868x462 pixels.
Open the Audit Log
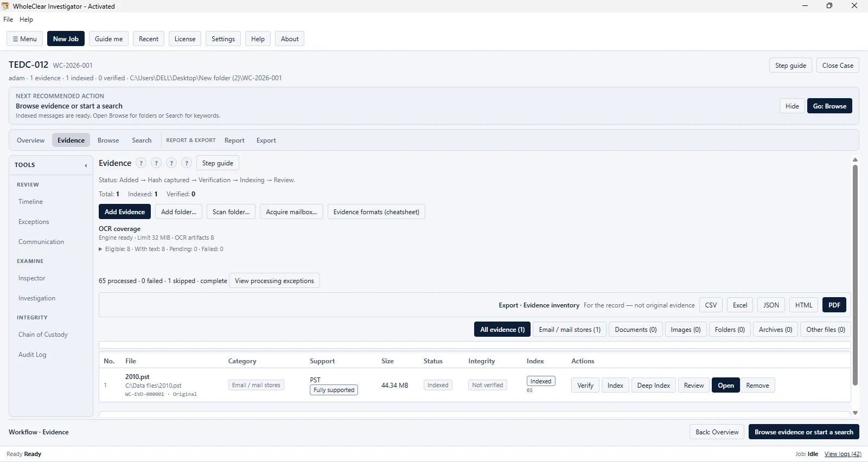tap(33, 355)
